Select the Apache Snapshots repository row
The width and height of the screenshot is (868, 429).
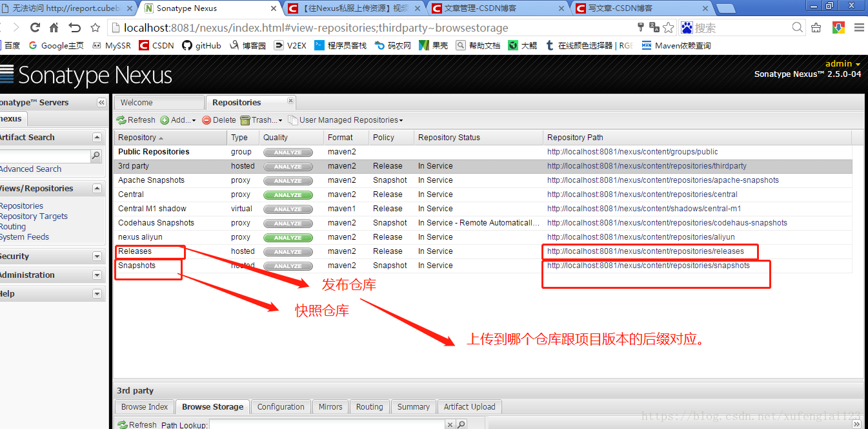483,180
